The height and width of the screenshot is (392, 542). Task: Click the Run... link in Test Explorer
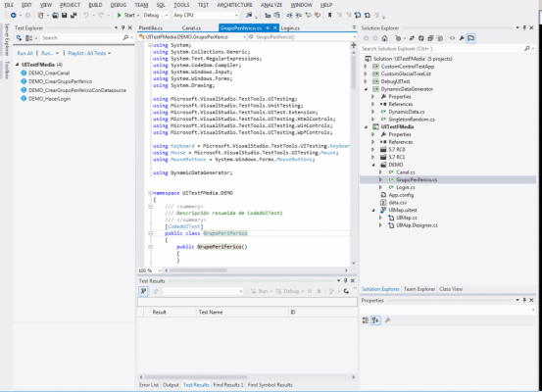[47, 53]
